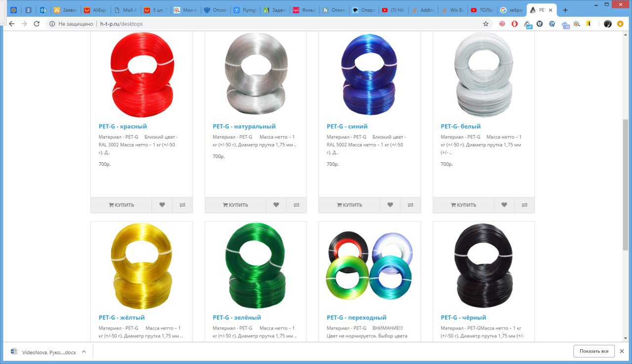The height and width of the screenshot is (364, 632).
Task: Go back to previous page
Action: (12, 24)
